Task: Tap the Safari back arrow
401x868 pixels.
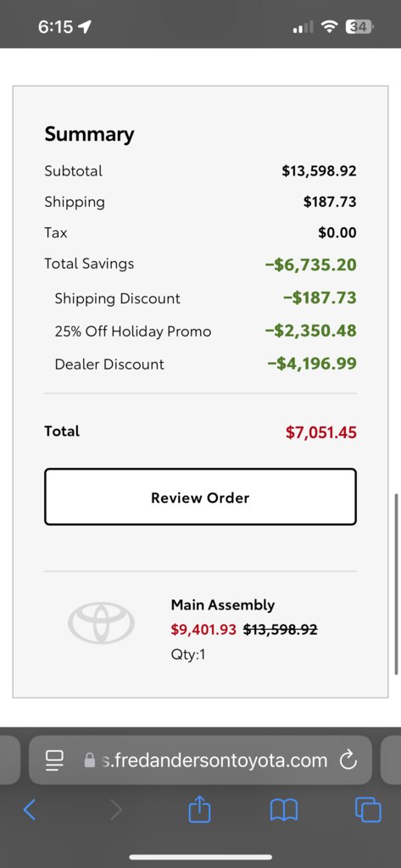Action: (x=30, y=810)
